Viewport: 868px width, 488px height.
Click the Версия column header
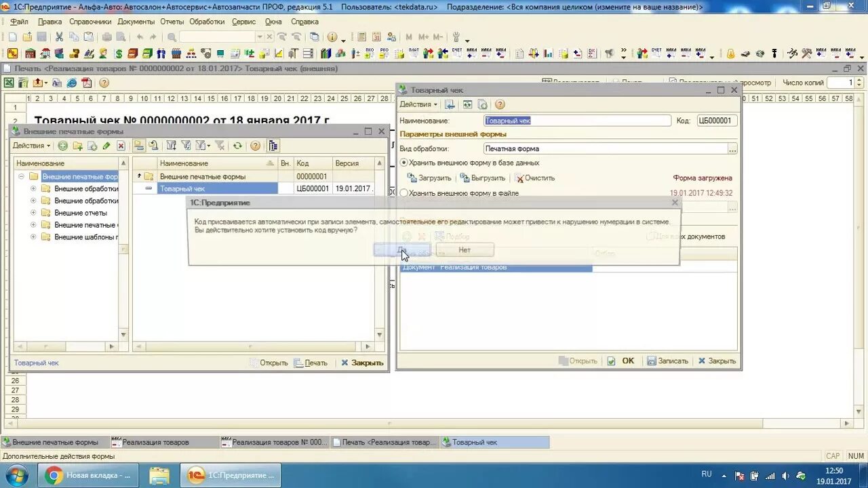tap(352, 163)
